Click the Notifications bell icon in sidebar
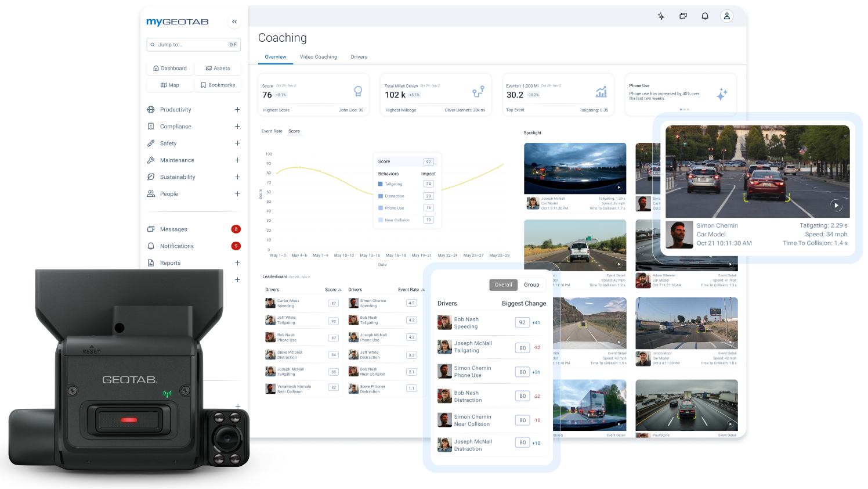This screenshot has width=868, height=489. click(x=151, y=246)
